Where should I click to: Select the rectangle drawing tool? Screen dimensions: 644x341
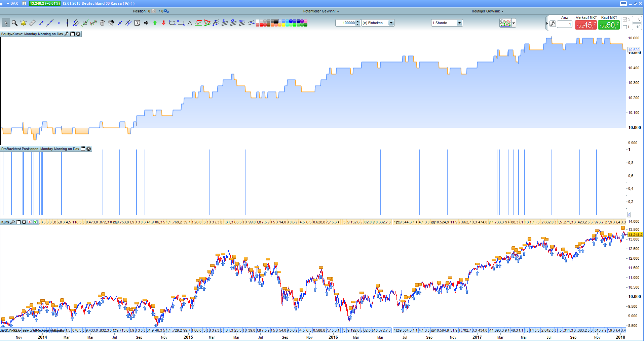point(181,23)
